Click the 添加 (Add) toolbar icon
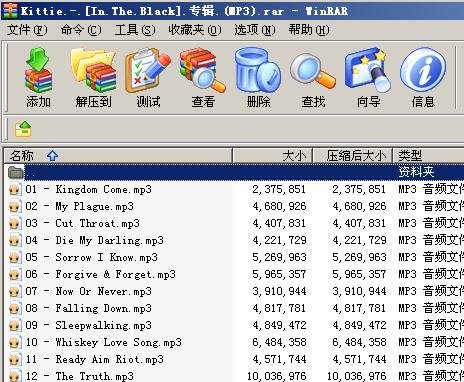Viewport: 464px width, 382px height. [x=38, y=78]
